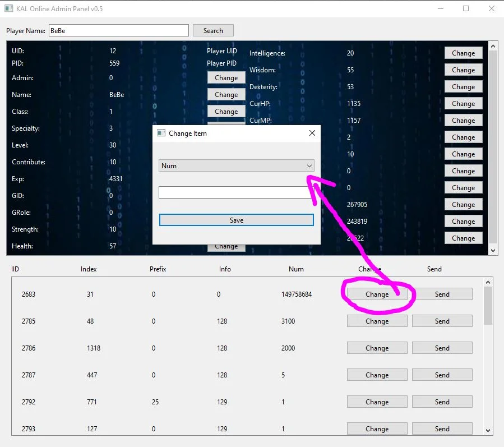This screenshot has height=447, width=504.
Task: Click the item list scrollbar thumb
Action: 488,306
